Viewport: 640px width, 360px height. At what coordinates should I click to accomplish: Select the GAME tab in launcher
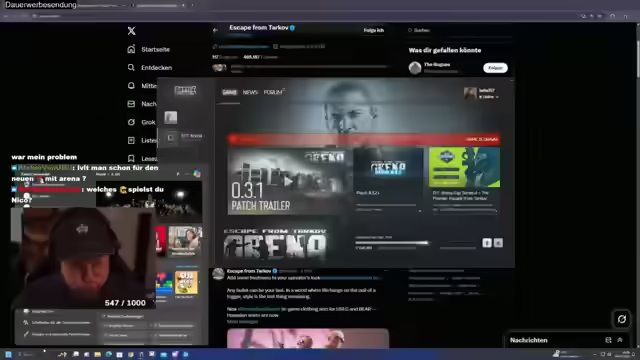(x=229, y=92)
